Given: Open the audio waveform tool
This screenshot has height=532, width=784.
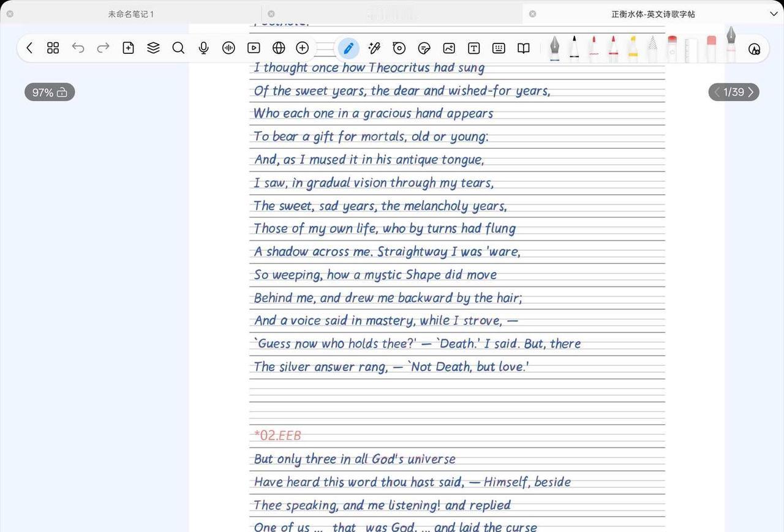Looking at the screenshot, I should (228, 48).
